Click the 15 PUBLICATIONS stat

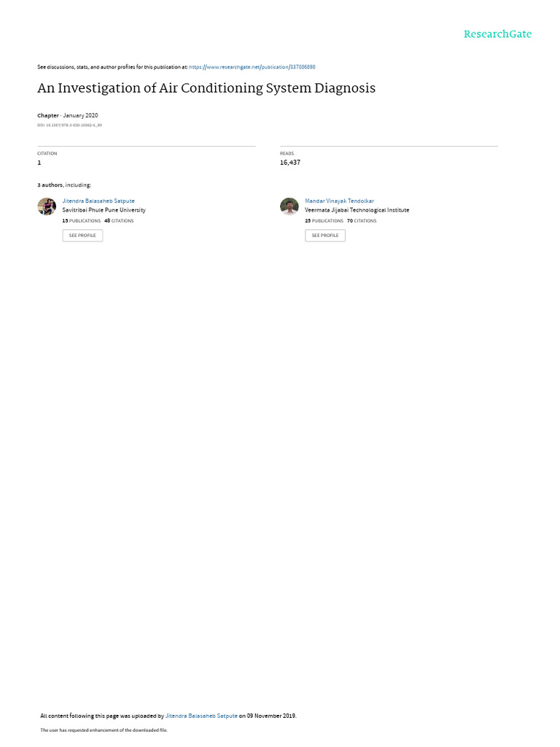pos(82,221)
